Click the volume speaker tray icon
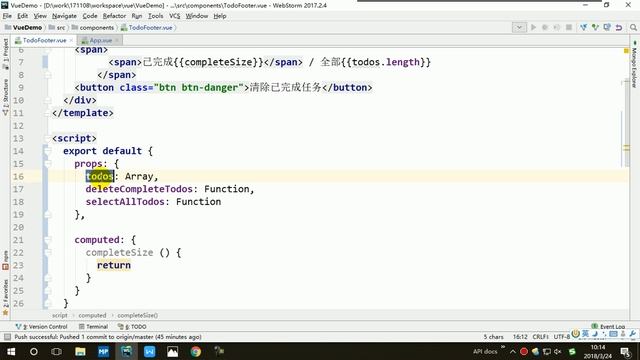 (558, 351)
